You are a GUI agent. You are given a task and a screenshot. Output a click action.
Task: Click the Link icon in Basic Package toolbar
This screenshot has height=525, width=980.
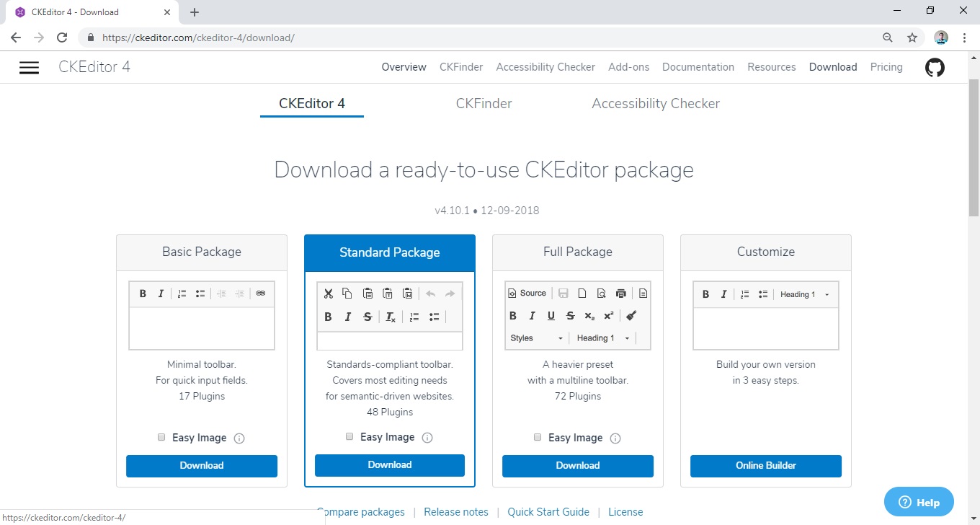coord(261,294)
